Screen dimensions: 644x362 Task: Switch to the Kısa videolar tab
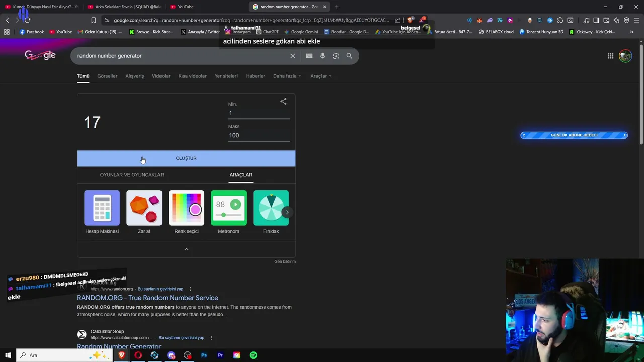[192, 76]
